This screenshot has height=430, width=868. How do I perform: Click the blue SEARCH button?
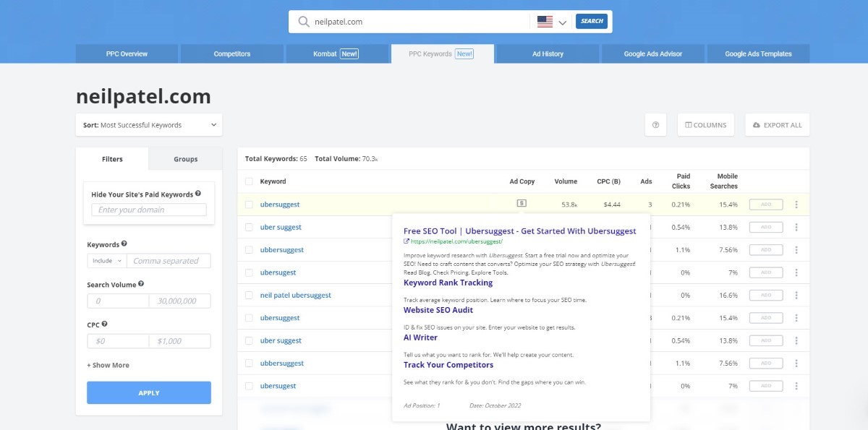[x=592, y=21]
